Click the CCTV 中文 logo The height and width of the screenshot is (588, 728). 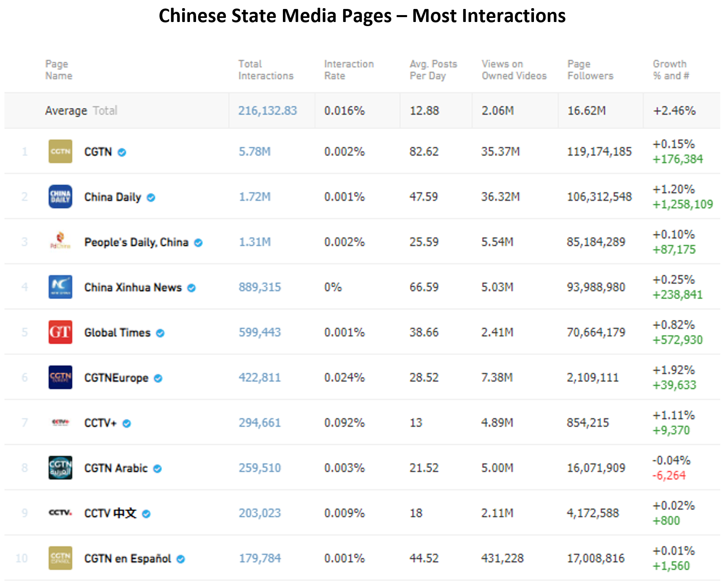point(60,513)
